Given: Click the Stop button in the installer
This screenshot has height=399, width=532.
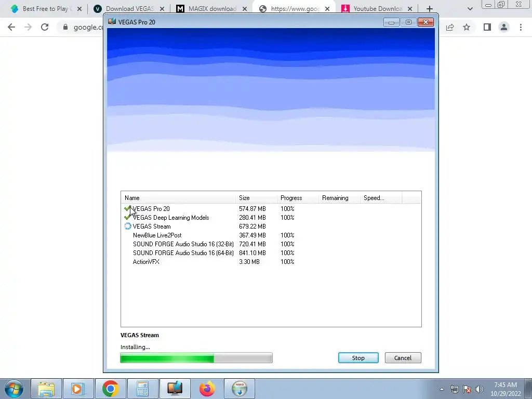Looking at the screenshot, I should [358, 357].
